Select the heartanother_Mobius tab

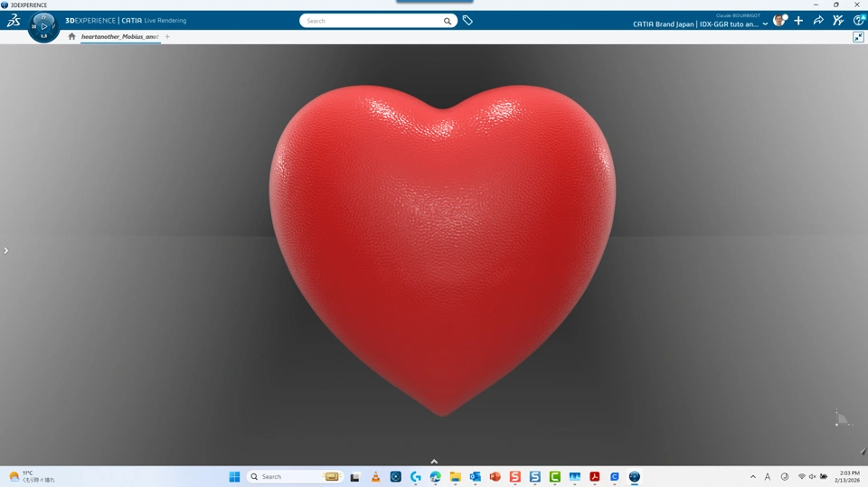pos(120,36)
